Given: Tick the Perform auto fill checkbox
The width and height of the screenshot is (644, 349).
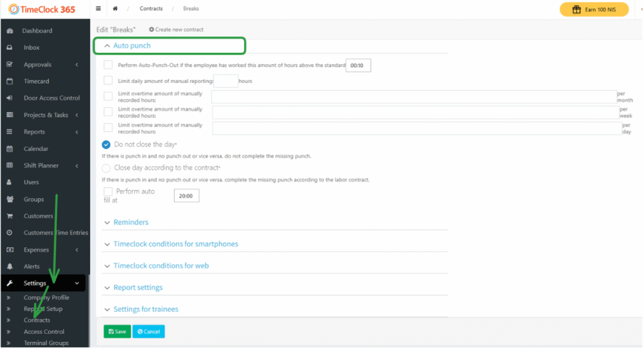Looking at the screenshot, I should tap(108, 191).
